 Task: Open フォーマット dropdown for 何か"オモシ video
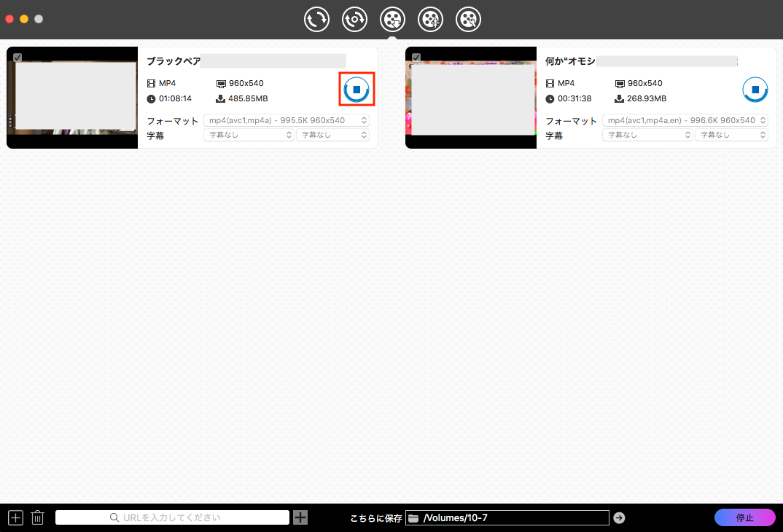(685, 120)
